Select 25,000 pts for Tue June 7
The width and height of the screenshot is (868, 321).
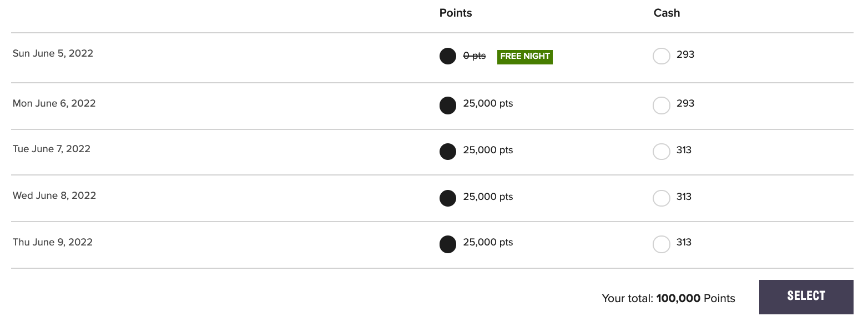[448, 151]
